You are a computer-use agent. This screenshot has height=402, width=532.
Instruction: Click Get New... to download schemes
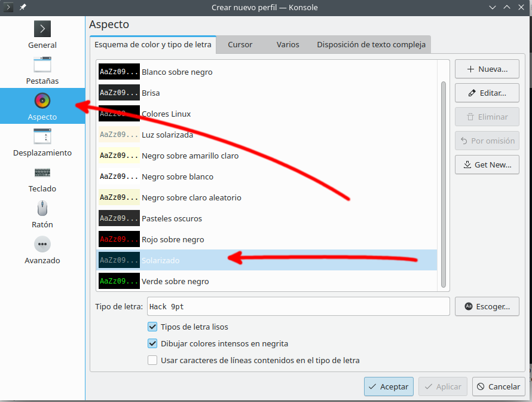pyautogui.click(x=487, y=165)
